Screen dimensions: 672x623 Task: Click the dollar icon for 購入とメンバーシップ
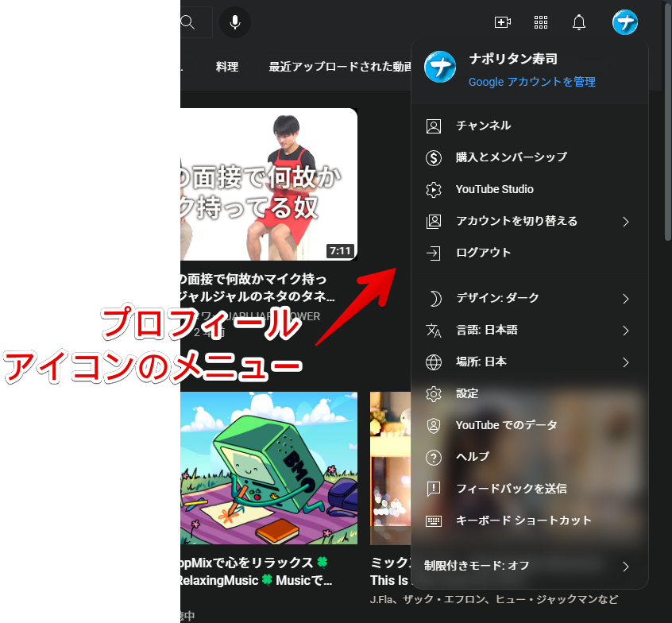click(433, 158)
